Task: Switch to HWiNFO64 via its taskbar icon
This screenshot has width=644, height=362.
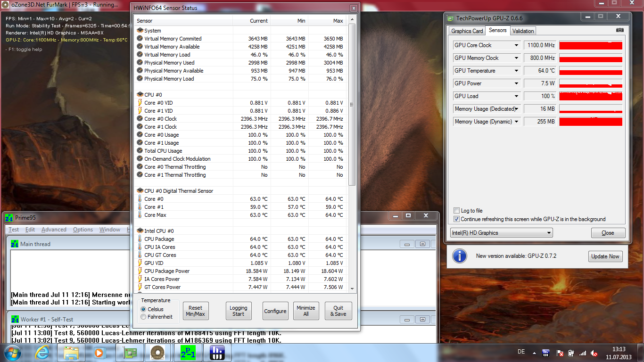Action: (217, 352)
